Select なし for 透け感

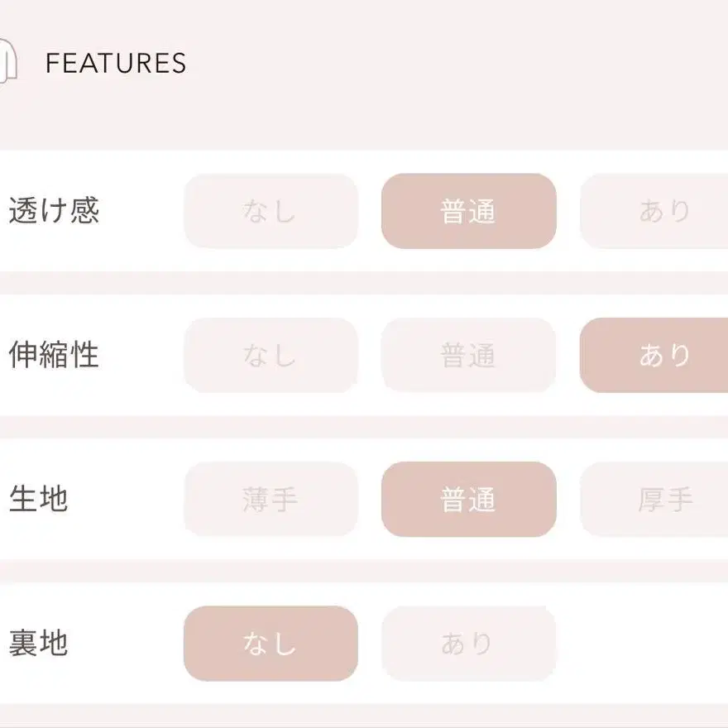[271, 211]
